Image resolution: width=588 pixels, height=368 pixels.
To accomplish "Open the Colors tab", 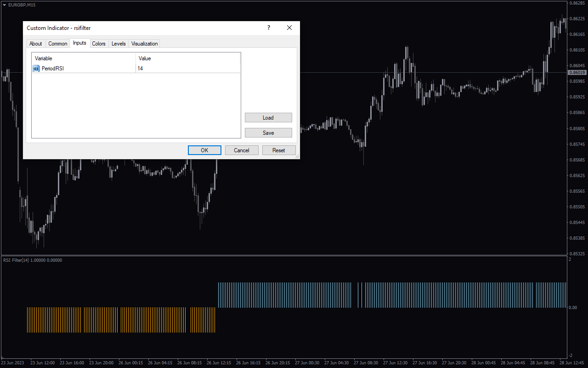I will pyautogui.click(x=99, y=44).
